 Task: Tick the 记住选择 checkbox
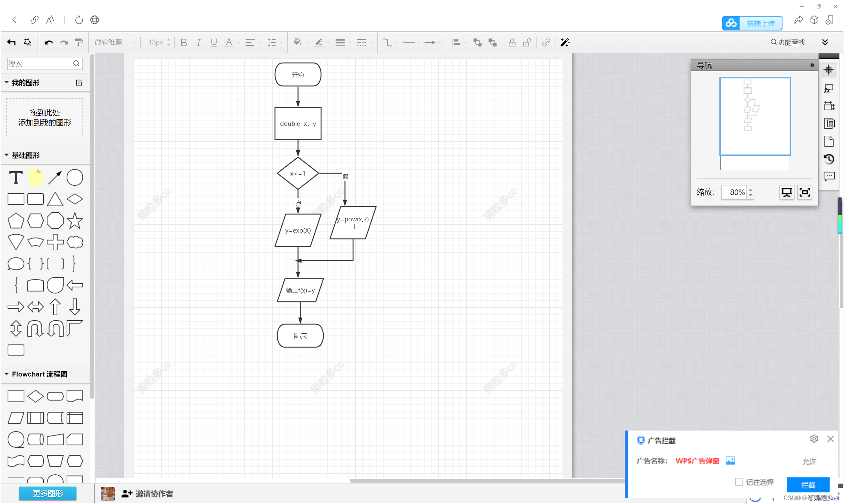coord(739,482)
